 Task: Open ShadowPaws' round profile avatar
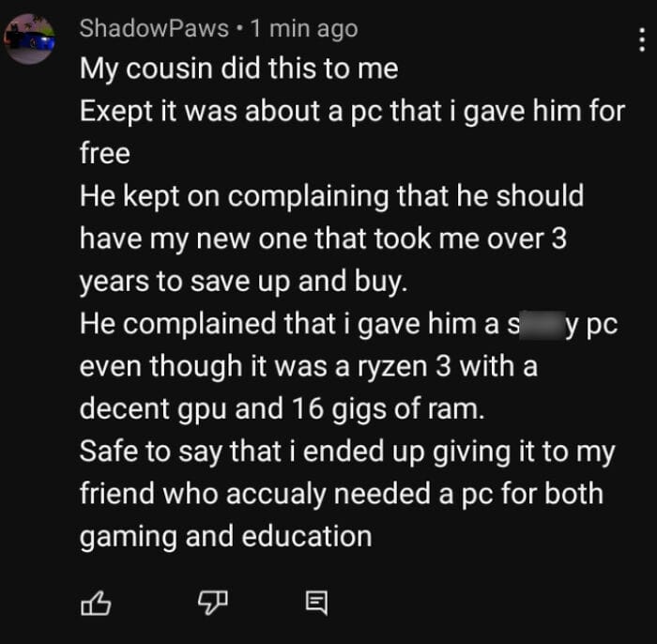point(29,39)
